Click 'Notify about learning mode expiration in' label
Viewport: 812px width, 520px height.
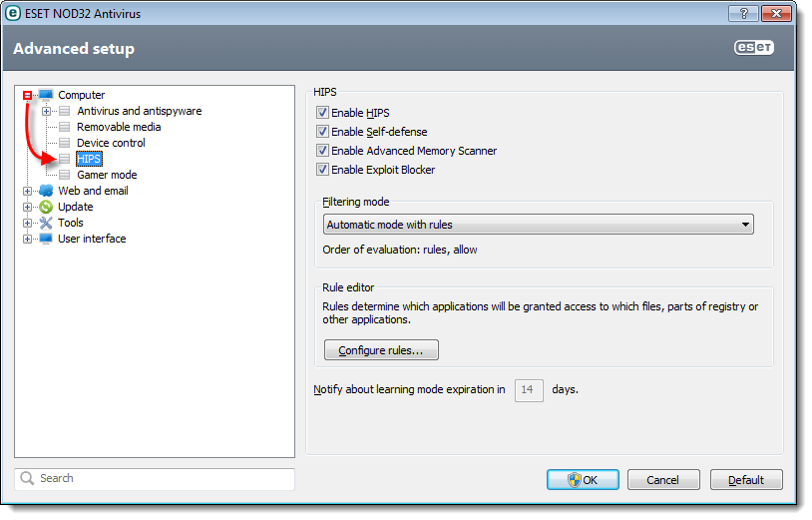409,389
